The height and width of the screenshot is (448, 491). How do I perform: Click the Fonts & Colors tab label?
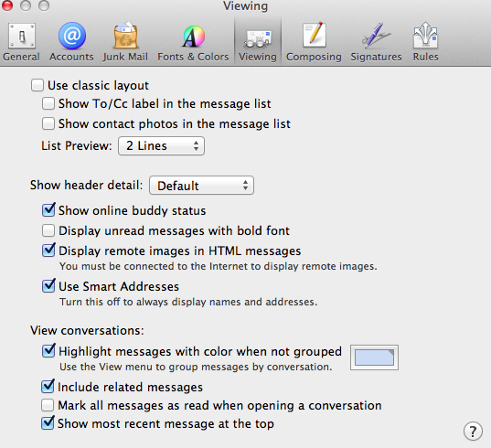tap(193, 57)
